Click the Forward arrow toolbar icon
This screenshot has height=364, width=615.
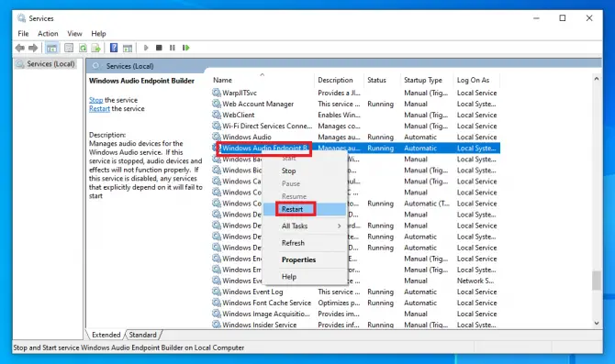pos(33,48)
